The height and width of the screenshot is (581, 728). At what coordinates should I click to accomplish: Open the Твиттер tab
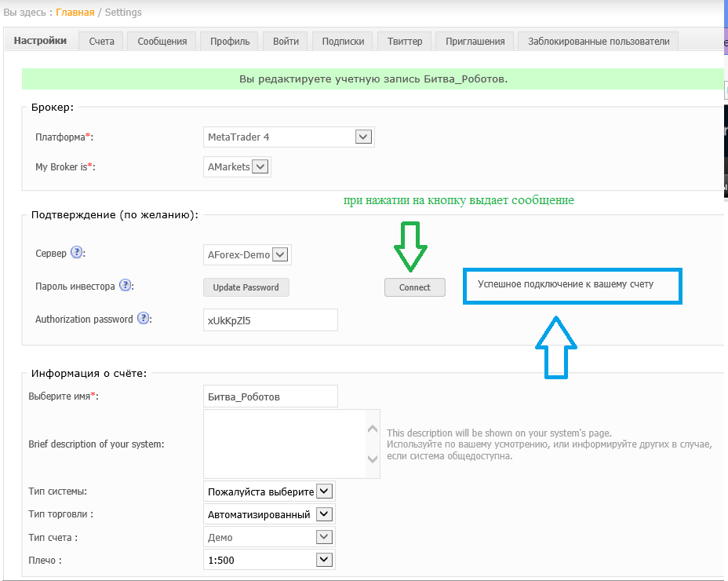click(405, 42)
